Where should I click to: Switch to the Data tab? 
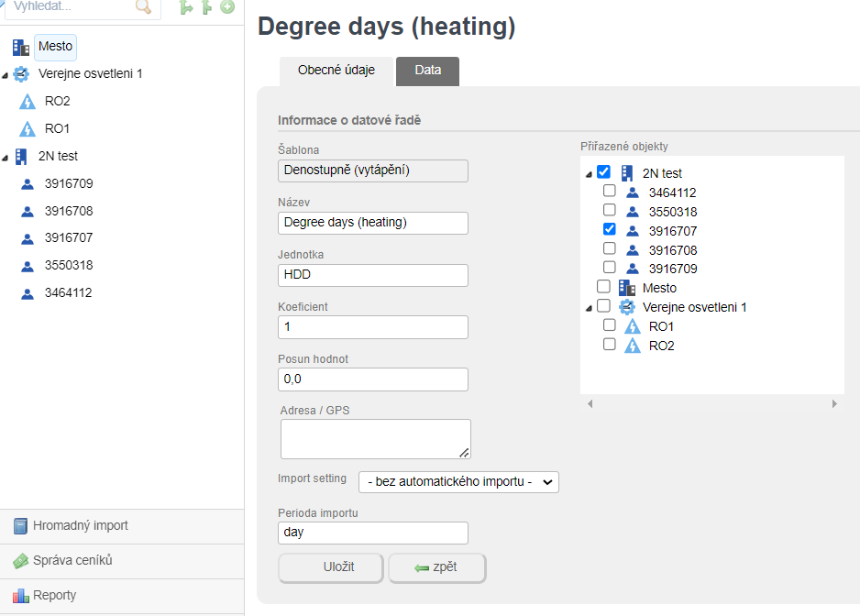pyautogui.click(x=427, y=71)
